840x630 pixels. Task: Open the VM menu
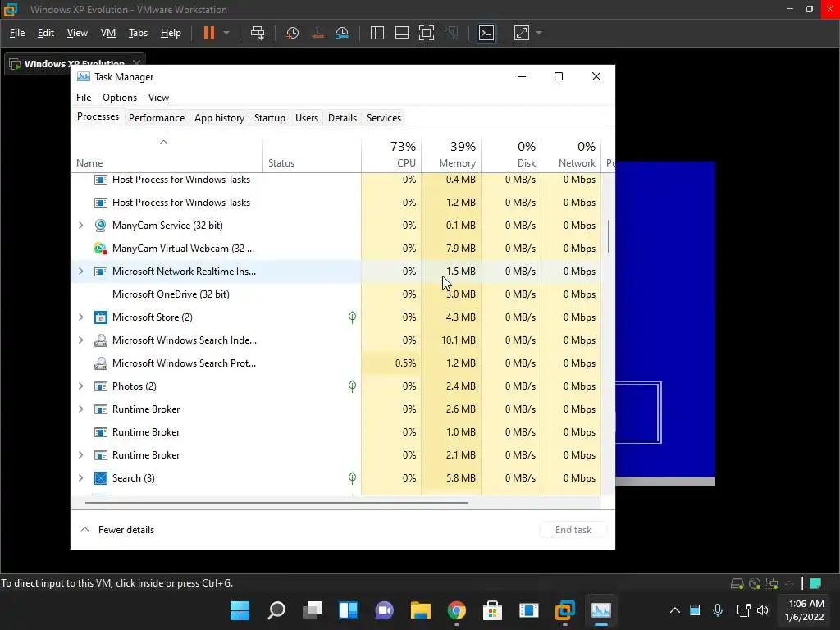[x=108, y=33]
